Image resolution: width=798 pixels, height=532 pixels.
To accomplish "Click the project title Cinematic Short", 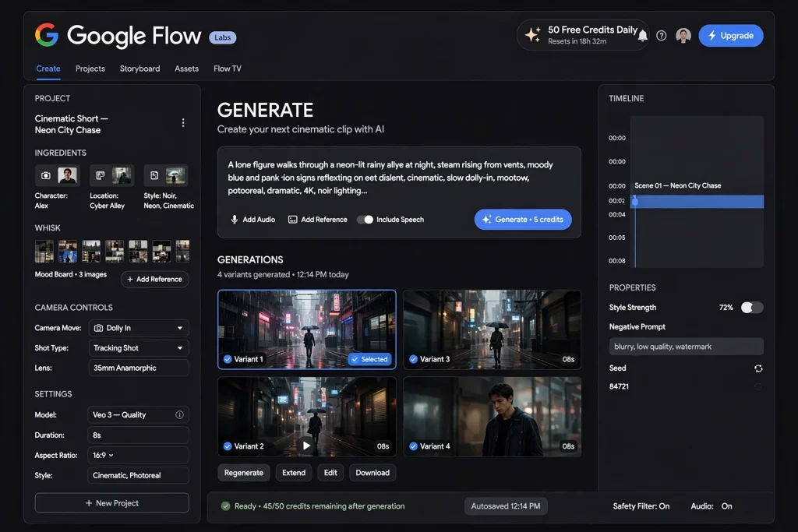I will pyautogui.click(x=71, y=124).
